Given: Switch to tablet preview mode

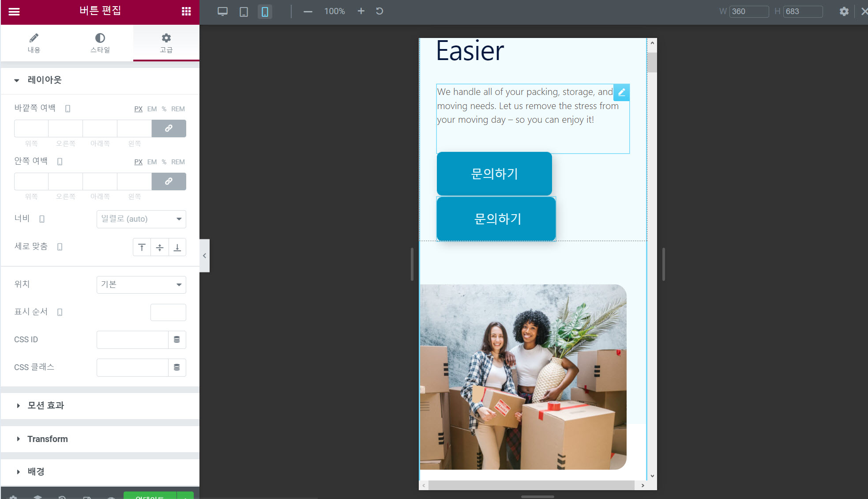Looking at the screenshot, I should click(x=244, y=11).
